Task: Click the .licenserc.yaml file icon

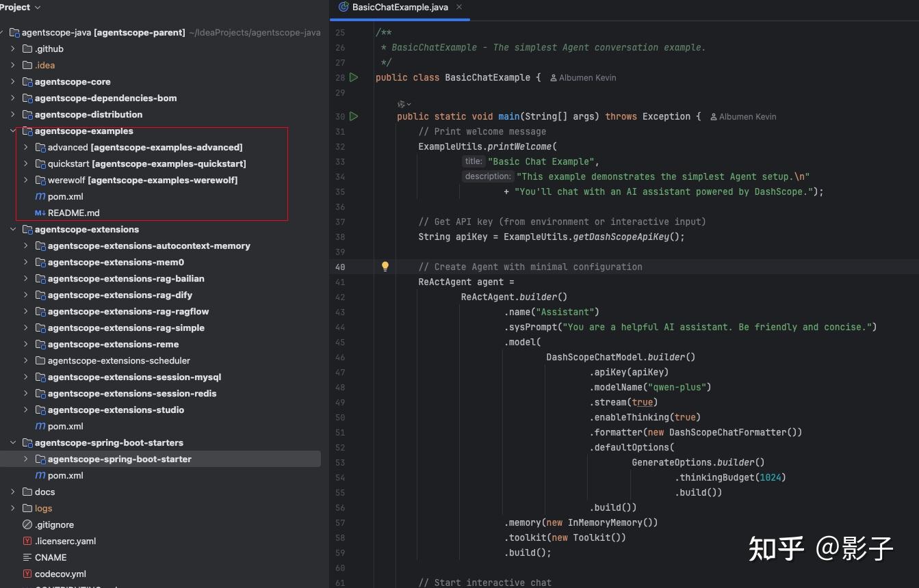Action: (27, 541)
